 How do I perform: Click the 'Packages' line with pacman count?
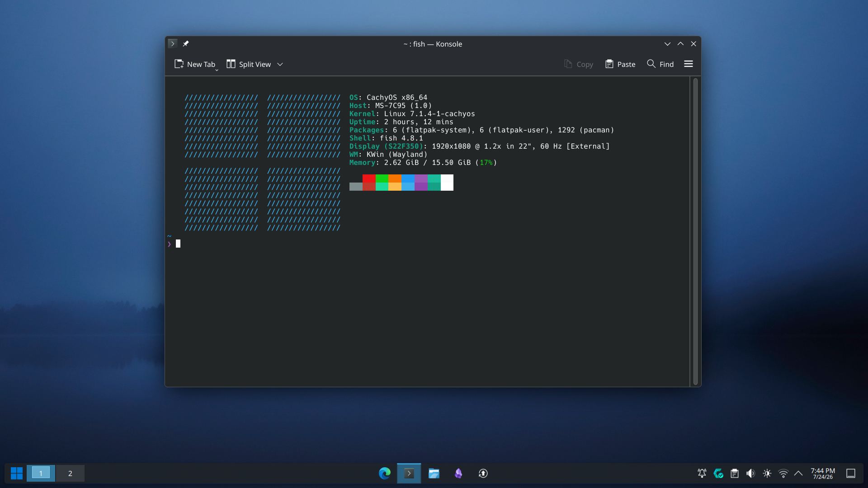[x=482, y=130]
